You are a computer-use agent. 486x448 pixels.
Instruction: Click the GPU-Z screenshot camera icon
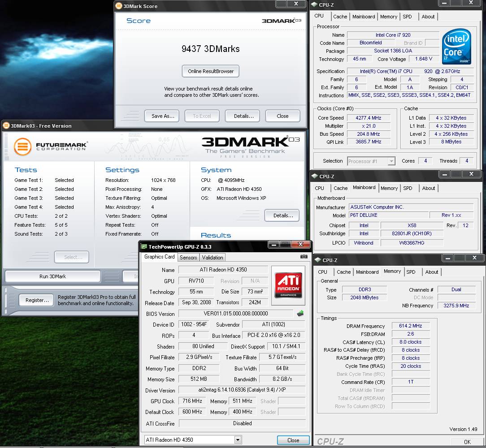click(x=304, y=257)
